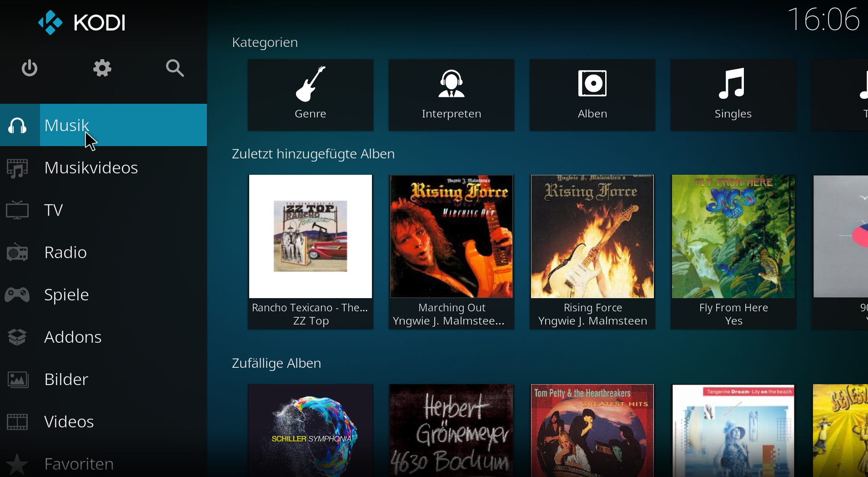This screenshot has width=868, height=477.
Task: Click the Musik headphones icon
Action: pyautogui.click(x=17, y=125)
